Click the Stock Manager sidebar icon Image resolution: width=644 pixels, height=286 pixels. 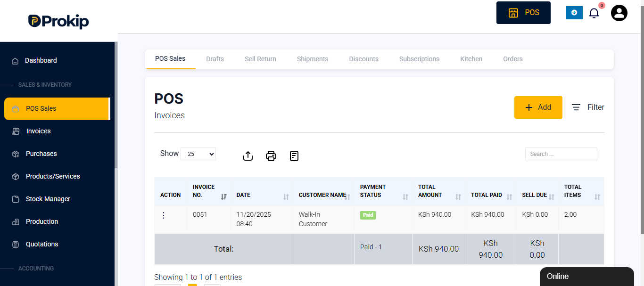pos(16,199)
